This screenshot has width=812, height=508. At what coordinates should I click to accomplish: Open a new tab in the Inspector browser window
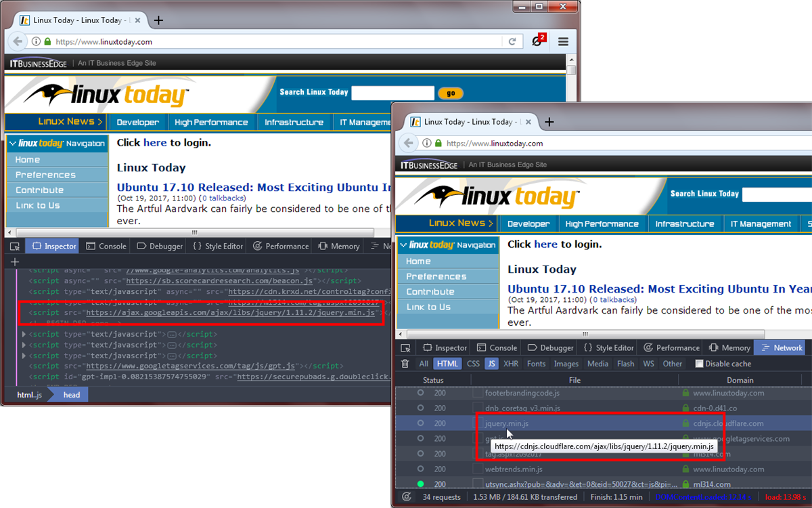coord(158,20)
